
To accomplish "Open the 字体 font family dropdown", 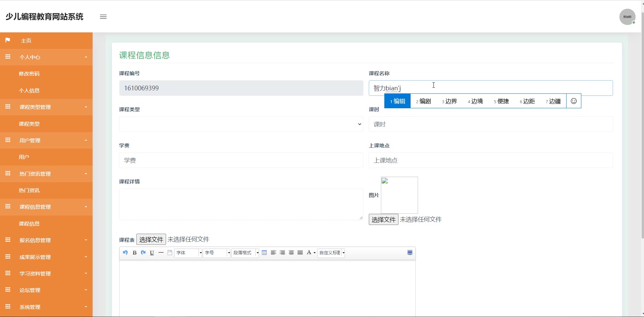I will [x=188, y=253].
